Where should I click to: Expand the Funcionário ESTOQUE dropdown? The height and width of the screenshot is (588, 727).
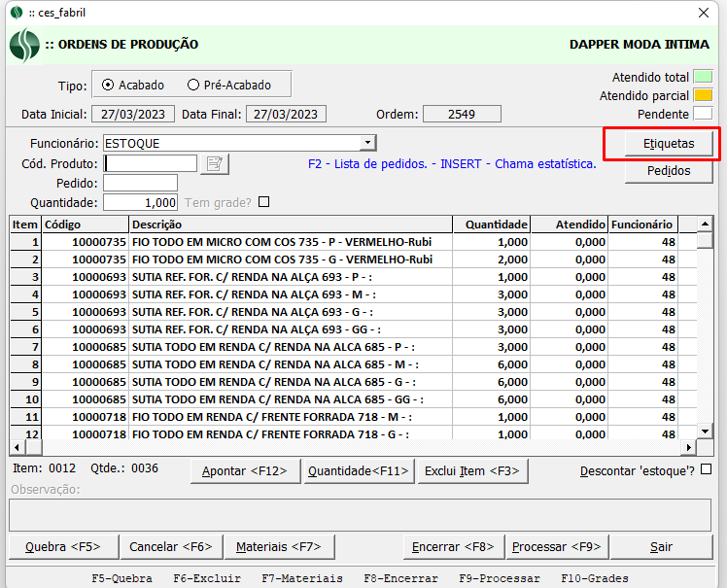[367, 143]
